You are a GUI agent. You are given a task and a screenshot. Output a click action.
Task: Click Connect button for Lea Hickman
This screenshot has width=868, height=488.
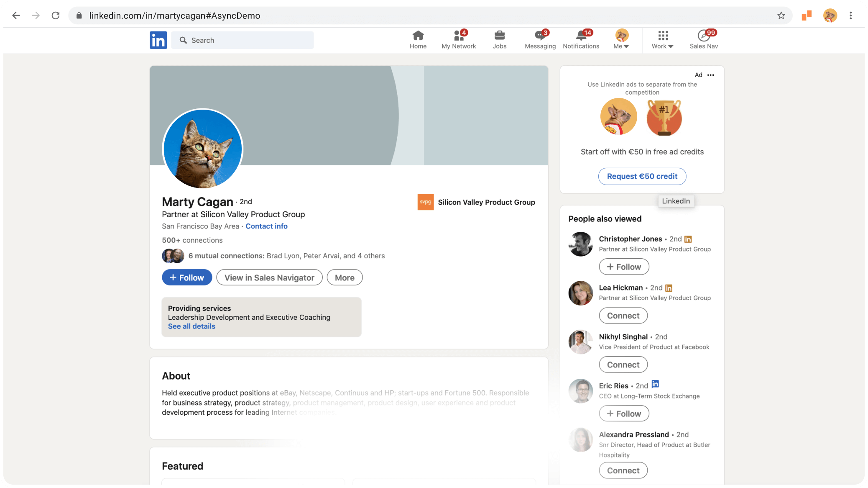point(623,316)
